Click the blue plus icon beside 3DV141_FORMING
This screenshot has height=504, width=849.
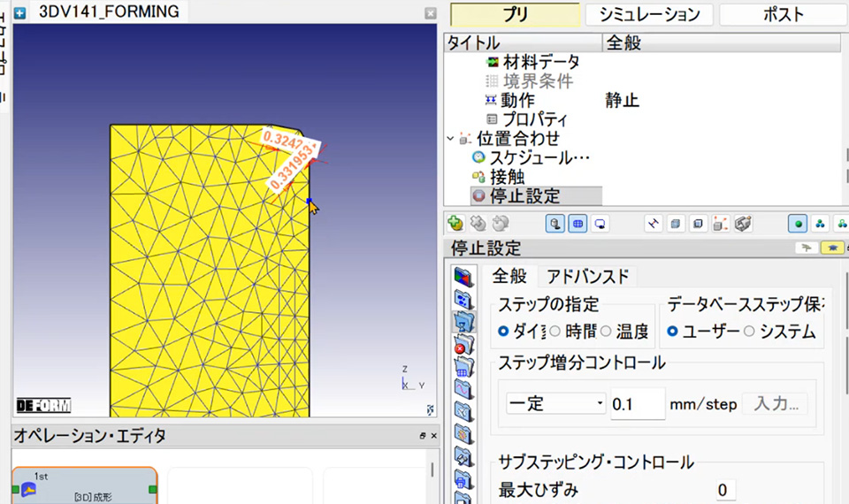tap(20, 13)
